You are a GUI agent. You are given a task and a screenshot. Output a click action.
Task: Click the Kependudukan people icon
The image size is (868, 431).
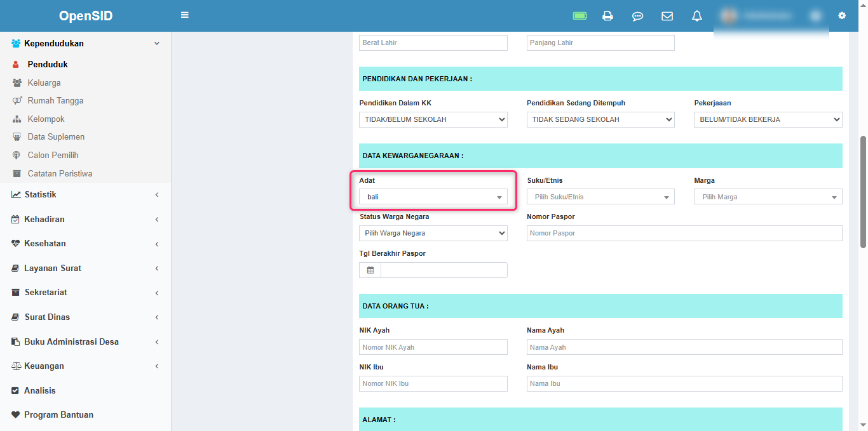point(16,44)
